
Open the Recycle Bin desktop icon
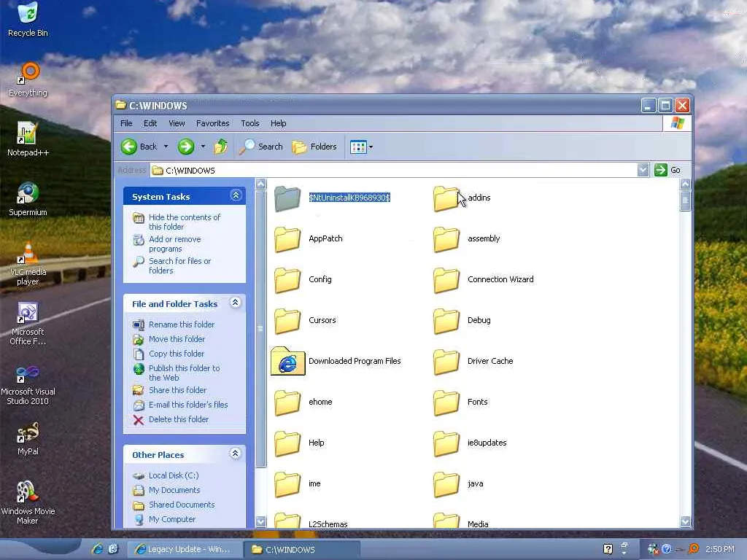tap(28, 19)
